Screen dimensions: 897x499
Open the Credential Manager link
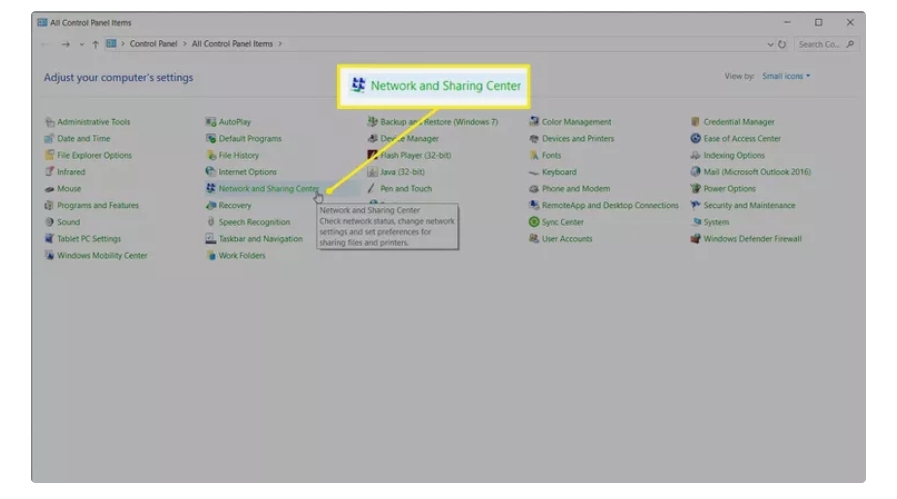coord(739,122)
